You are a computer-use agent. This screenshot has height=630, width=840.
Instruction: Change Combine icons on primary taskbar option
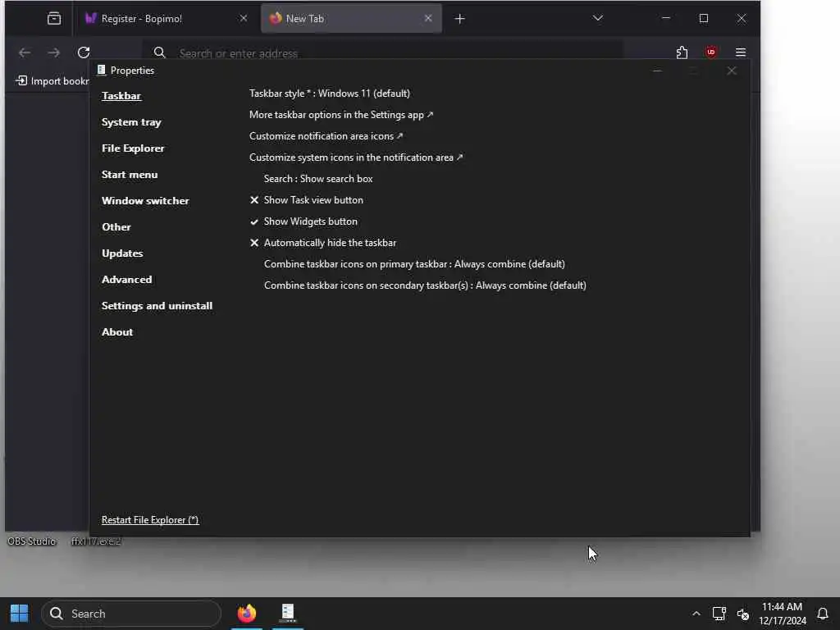coord(414,264)
